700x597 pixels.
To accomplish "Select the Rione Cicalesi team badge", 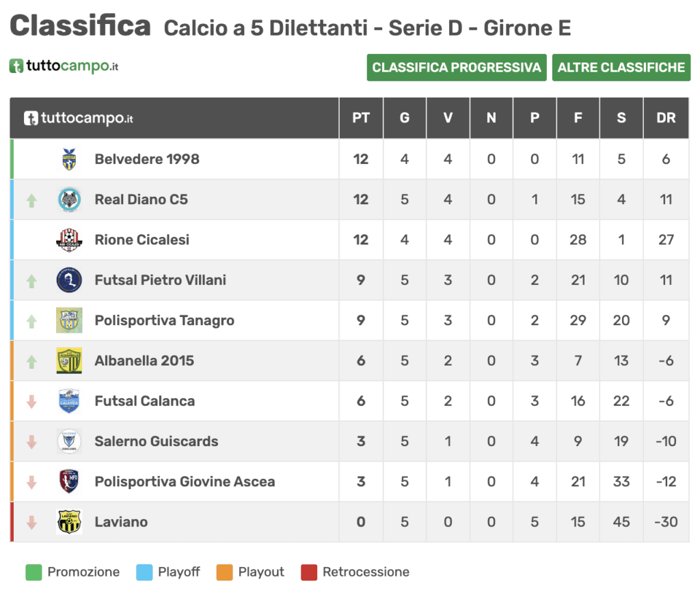I will tap(69, 240).
